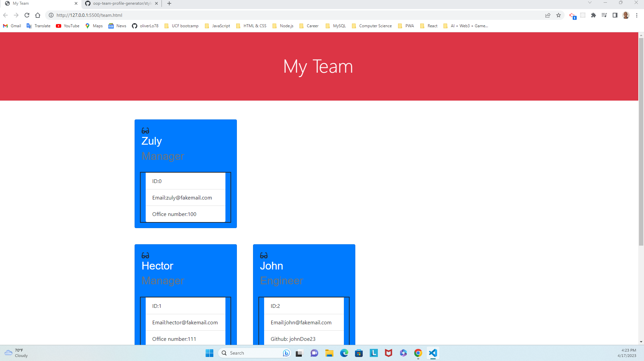The width and height of the screenshot is (644, 361).
Task: Toggle the browser side panel
Action: (615, 15)
